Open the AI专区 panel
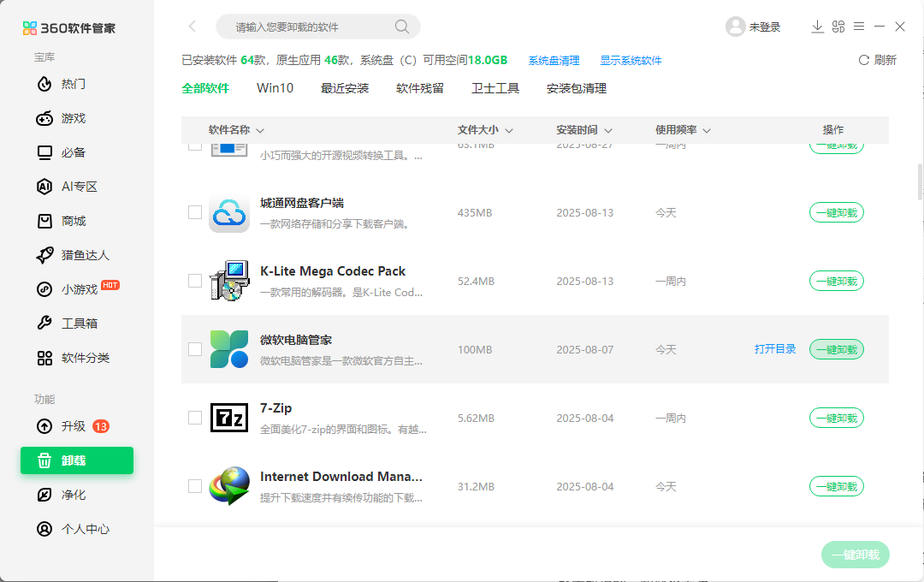Image resolution: width=924 pixels, height=582 pixels. pos(66,187)
